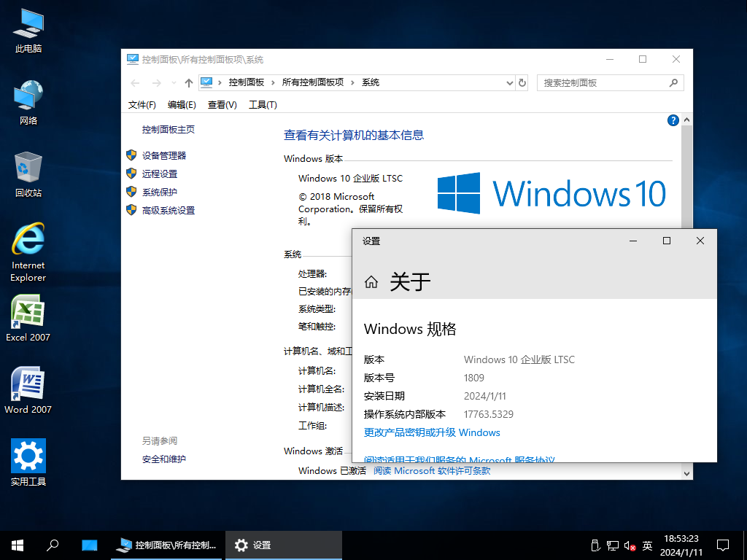
Task: Click 控制面板 breadcrumb in address bar
Action: [247, 82]
